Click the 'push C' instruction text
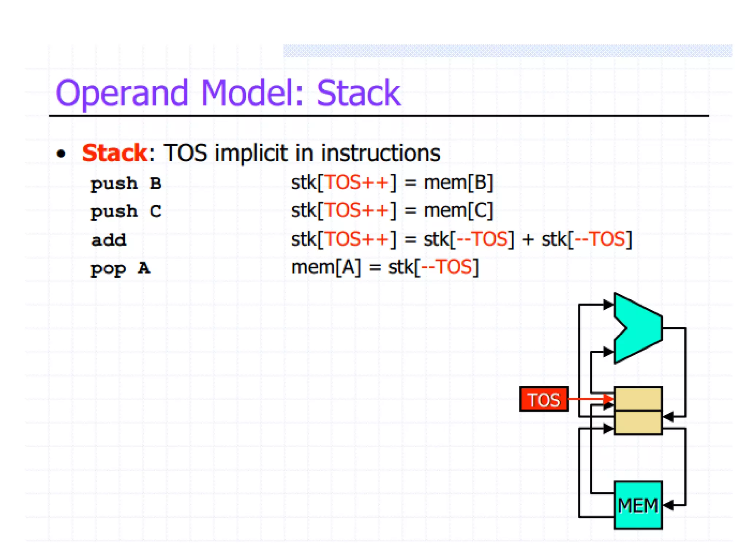This screenshot has width=747, height=560. point(126,211)
